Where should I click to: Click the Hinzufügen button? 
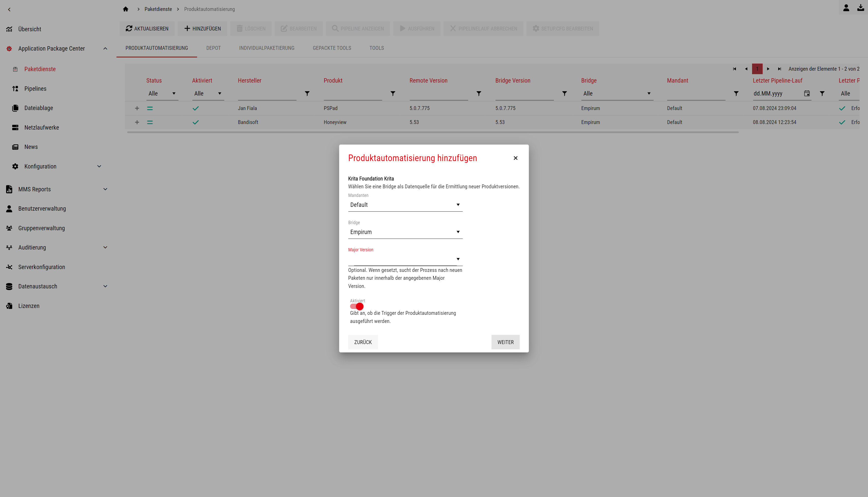[202, 29]
